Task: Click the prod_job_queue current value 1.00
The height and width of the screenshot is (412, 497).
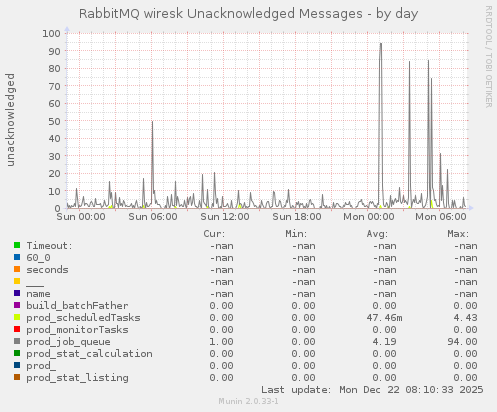Action: click(221, 342)
